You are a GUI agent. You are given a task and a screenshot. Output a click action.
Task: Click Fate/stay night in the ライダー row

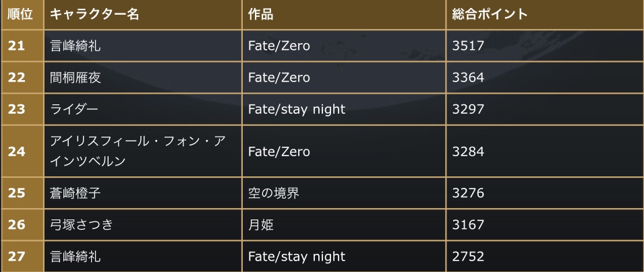[x=296, y=108]
